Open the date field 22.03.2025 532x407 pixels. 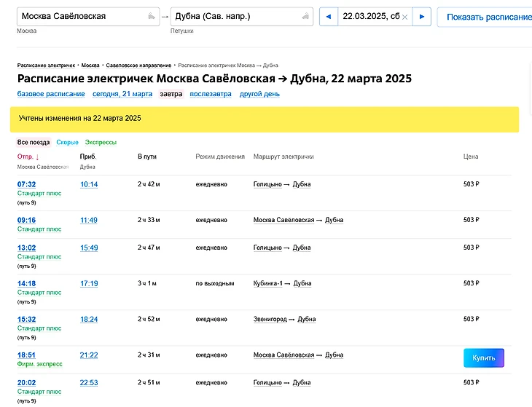[x=370, y=17]
